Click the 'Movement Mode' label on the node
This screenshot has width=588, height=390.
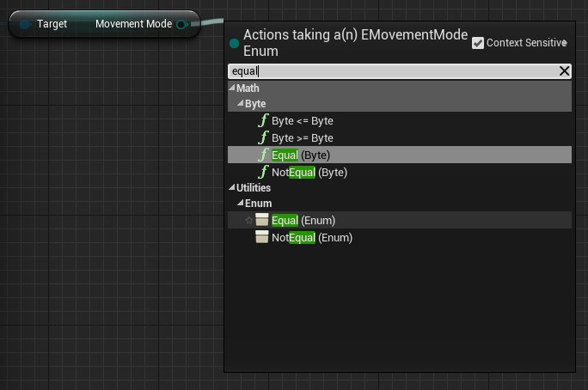tap(134, 24)
